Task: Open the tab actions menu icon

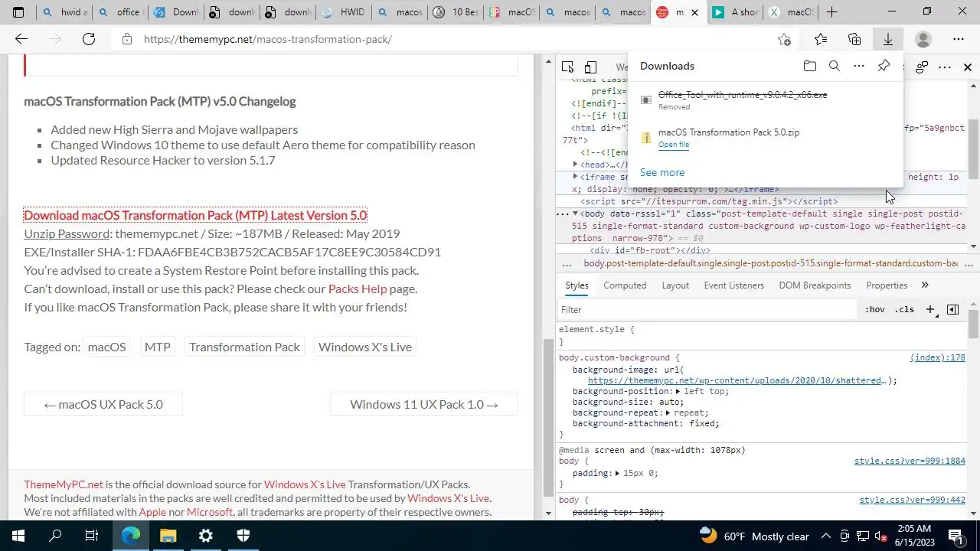Action: 18,12
